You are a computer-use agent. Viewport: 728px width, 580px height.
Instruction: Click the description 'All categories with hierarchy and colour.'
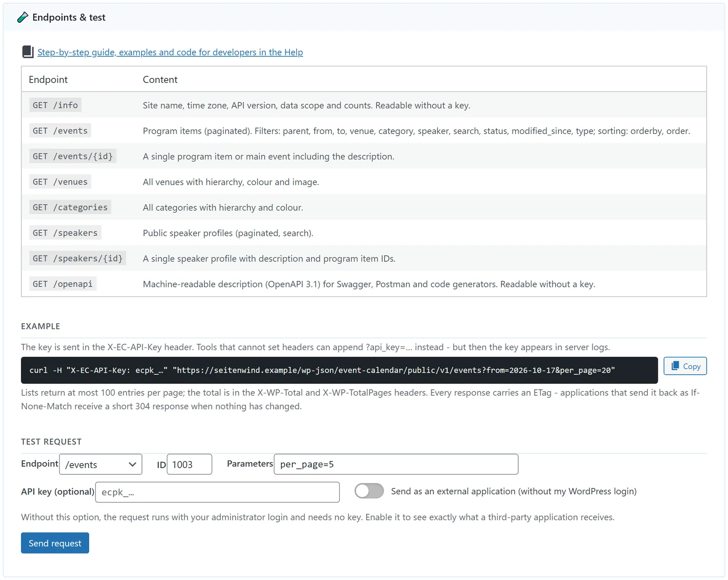click(223, 208)
